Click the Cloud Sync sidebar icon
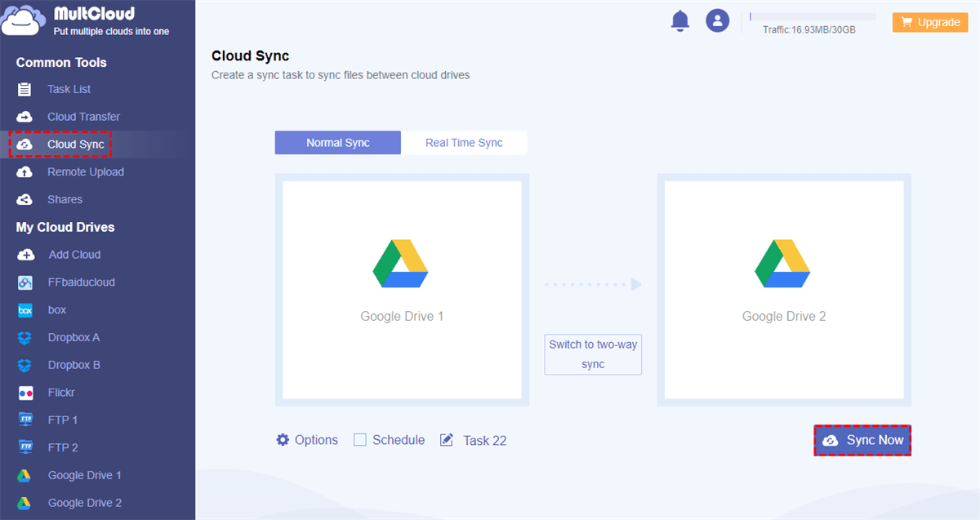 click(25, 144)
